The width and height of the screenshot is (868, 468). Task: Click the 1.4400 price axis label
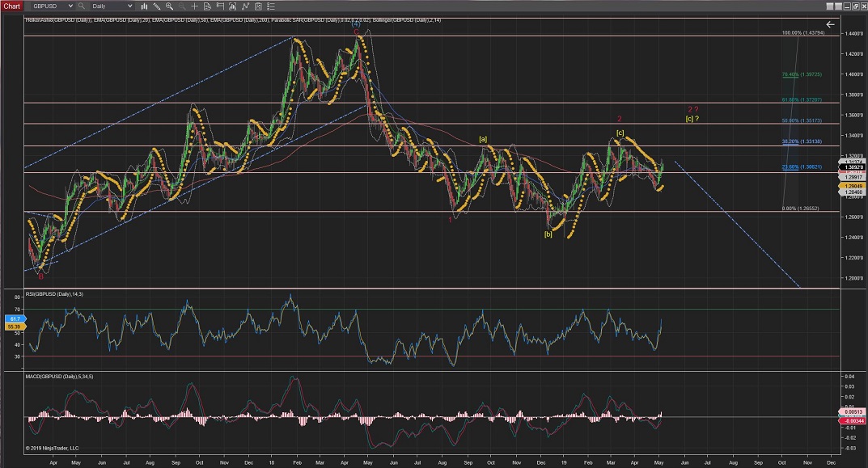click(x=854, y=33)
